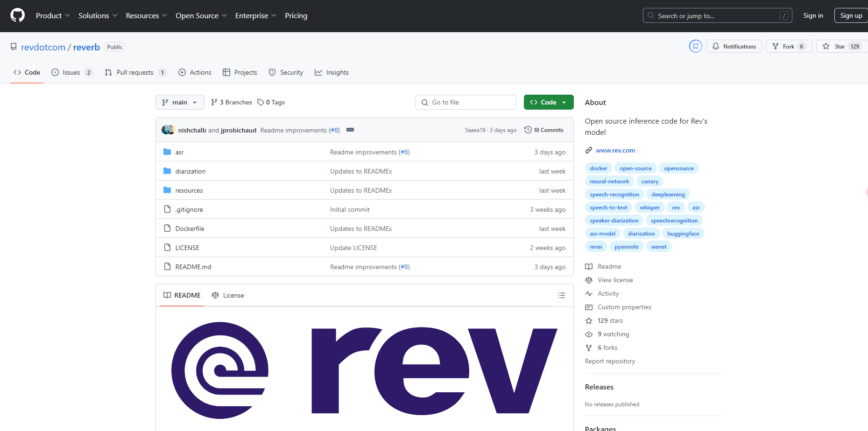Click the speech-recognition topic tag

pos(614,195)
